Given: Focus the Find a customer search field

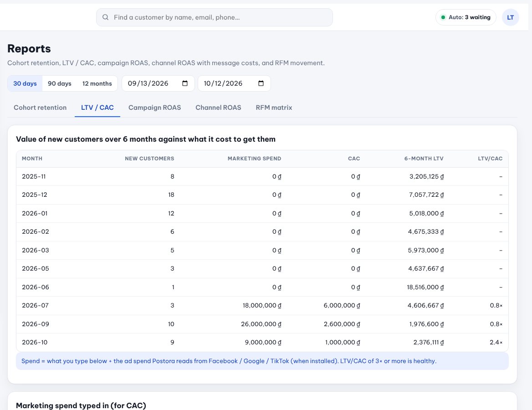Looking at the screenshot, I should 215,17.
